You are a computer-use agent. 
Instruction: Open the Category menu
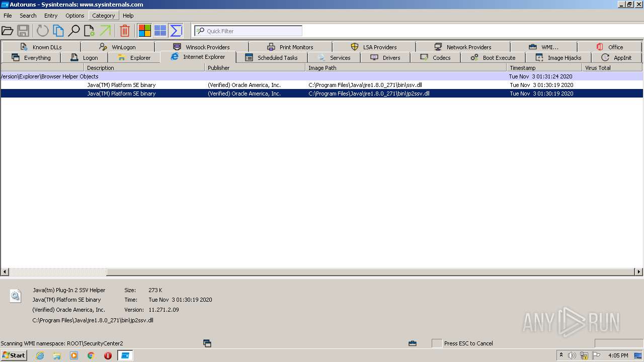click(x=104, y=16)
